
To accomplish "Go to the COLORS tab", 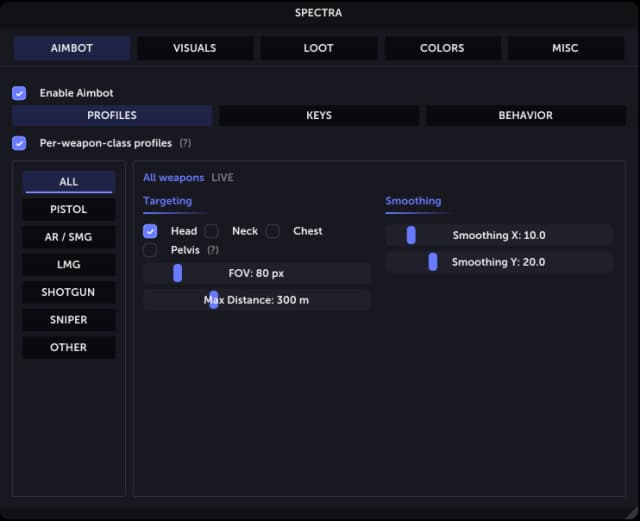I will click(x=442, y=48).
